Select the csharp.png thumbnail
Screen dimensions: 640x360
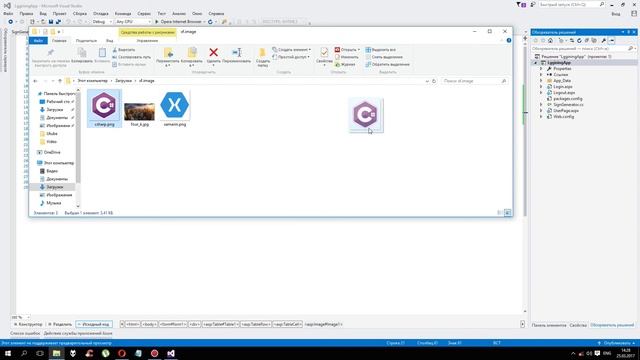[104, 109]
